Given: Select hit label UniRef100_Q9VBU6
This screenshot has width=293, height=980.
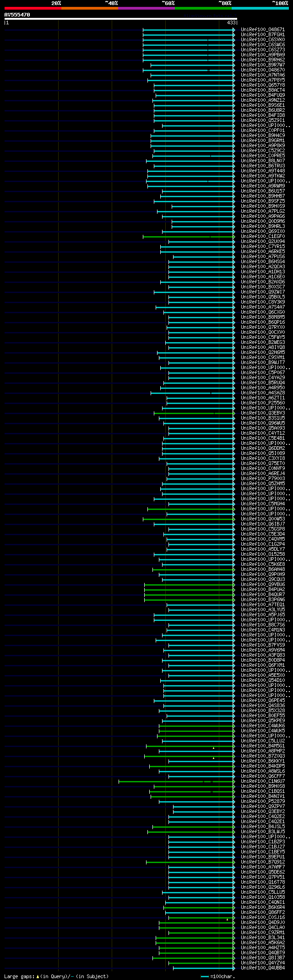Looking at the screenshot, I should [x=263, y=584].
